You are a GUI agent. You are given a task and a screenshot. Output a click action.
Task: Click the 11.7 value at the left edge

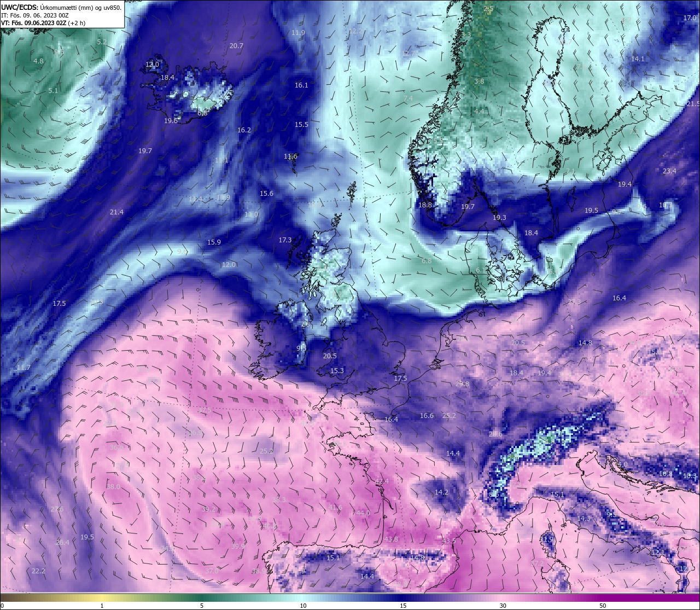(24, 368)
